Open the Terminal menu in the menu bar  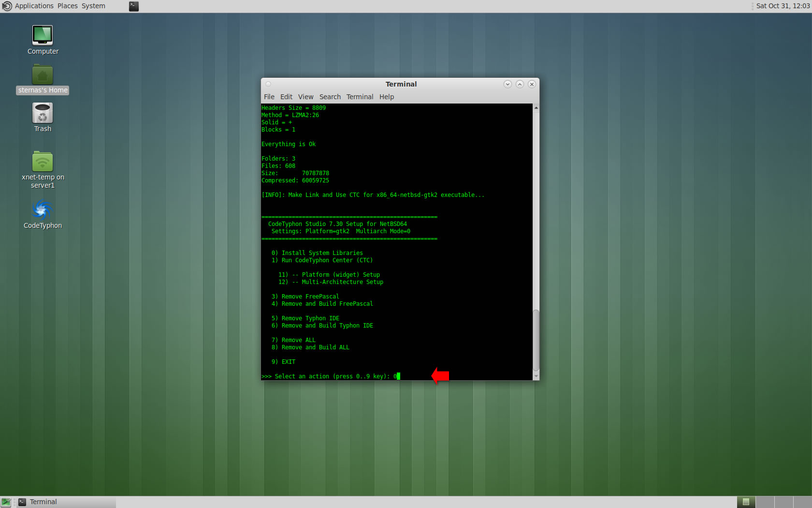click(x=360, y=97)
